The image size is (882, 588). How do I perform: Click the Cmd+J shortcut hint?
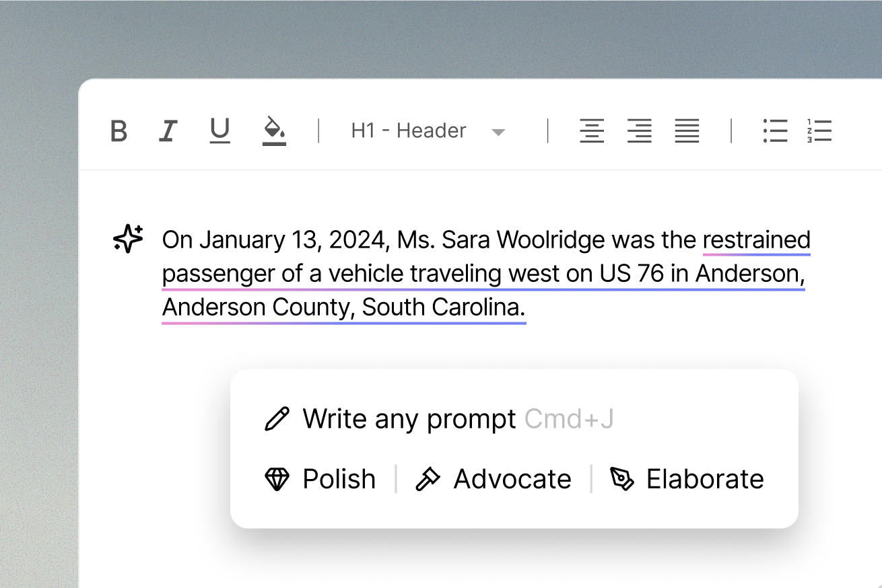[569, 419]
